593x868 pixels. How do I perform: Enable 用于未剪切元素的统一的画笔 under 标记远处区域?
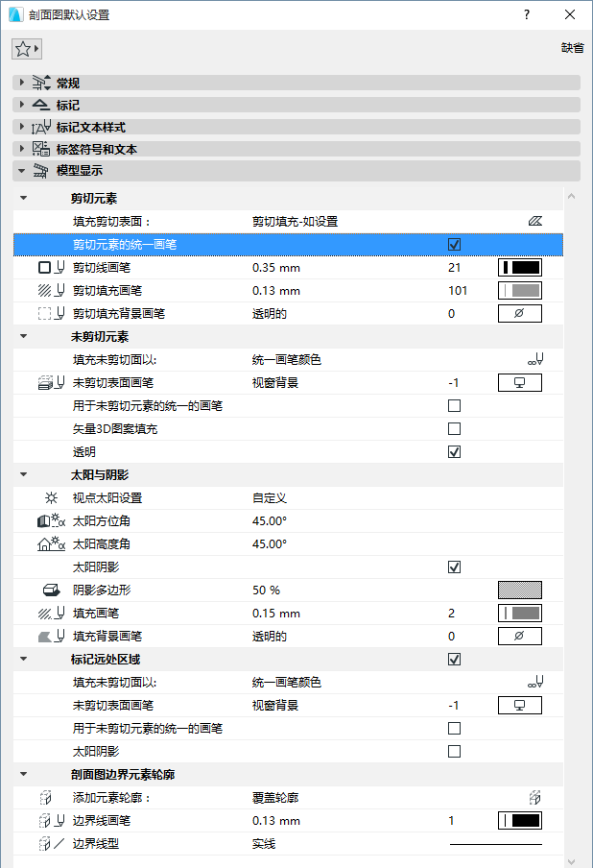pyautogui.click(x=454, y=729)
